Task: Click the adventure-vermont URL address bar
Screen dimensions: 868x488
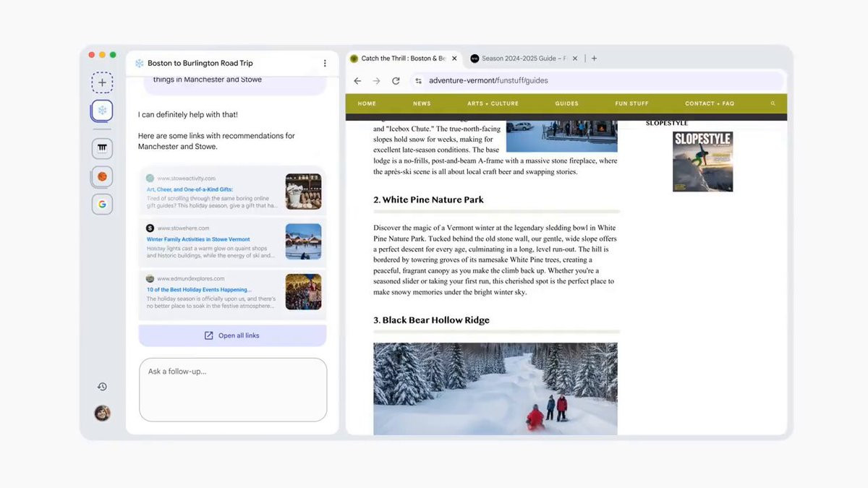Action: tap(597, 81)
